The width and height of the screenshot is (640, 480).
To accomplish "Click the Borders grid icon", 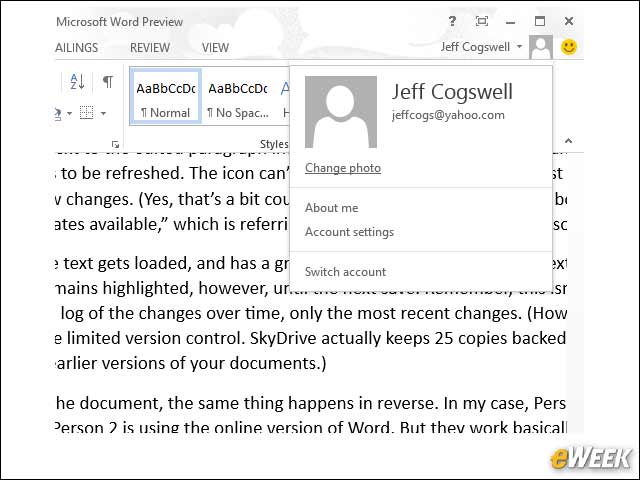I will [x=87, y=112].
